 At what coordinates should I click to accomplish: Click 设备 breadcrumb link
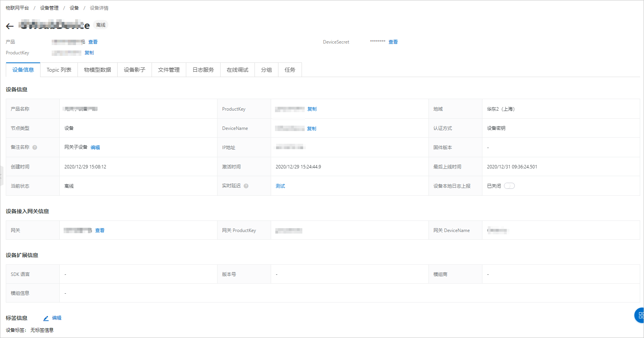click(x=74, y=8)
